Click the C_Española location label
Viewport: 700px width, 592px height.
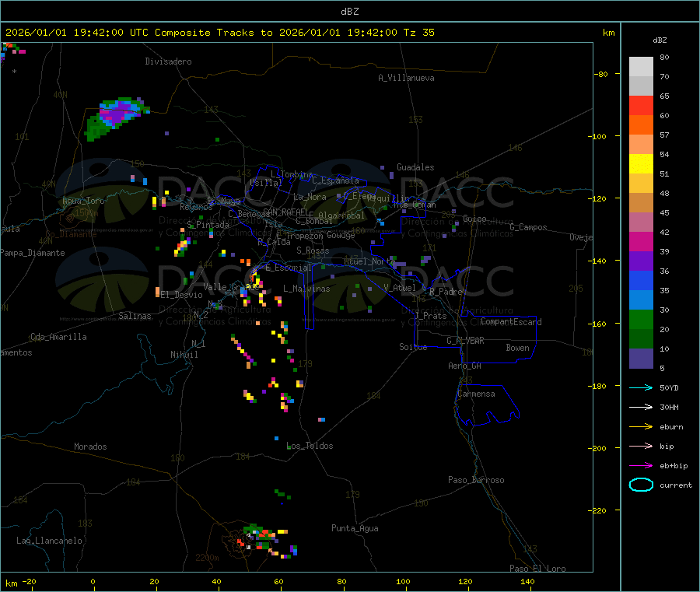click(335, 180)
